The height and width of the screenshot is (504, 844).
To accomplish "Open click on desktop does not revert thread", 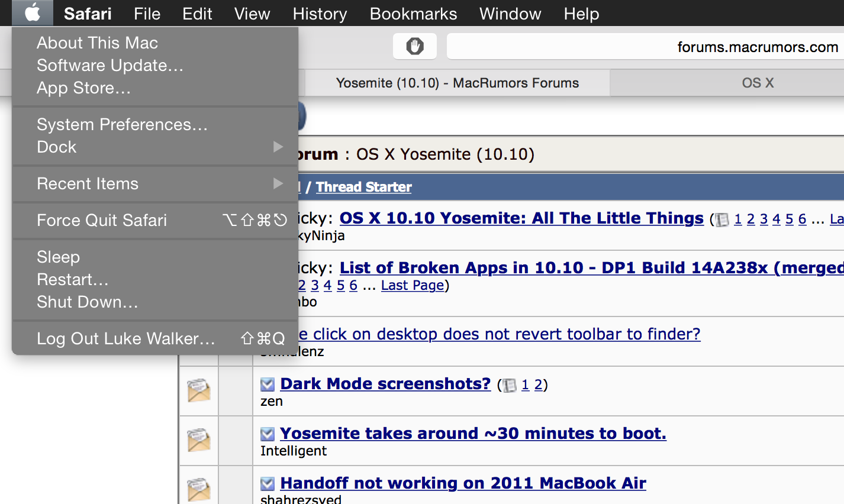I will click(500, 334).
